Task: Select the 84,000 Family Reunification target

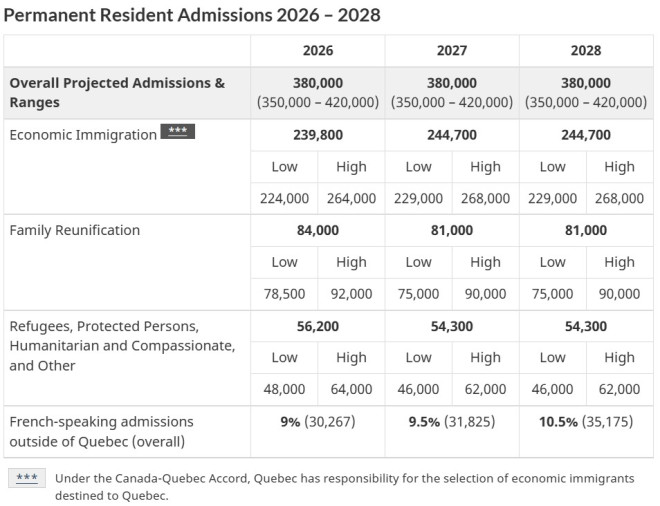Action: (318, 230)
